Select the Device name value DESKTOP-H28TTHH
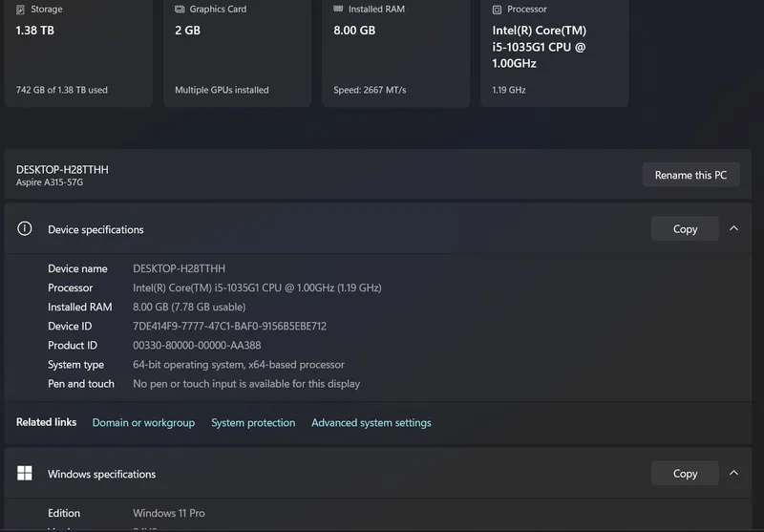The height and width of the screenshot is (532, 764). point(179,269)
